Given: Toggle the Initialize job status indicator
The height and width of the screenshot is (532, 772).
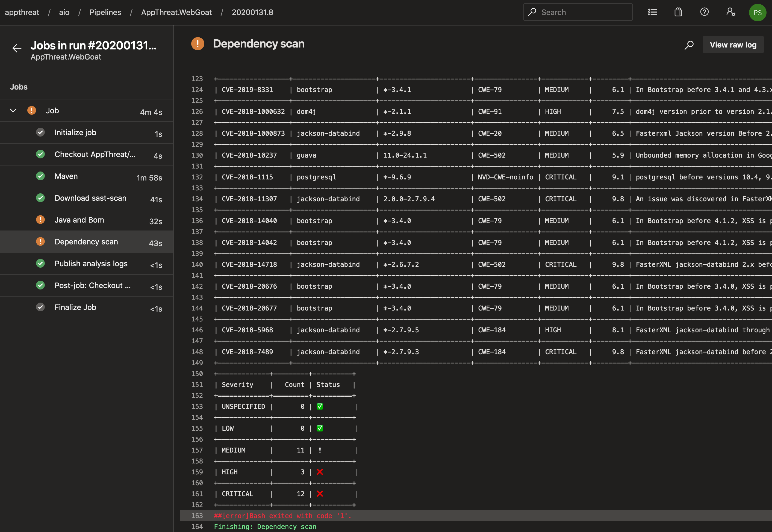Looking at the screenshot, I should pyautogui.click(x=40, y=132).
